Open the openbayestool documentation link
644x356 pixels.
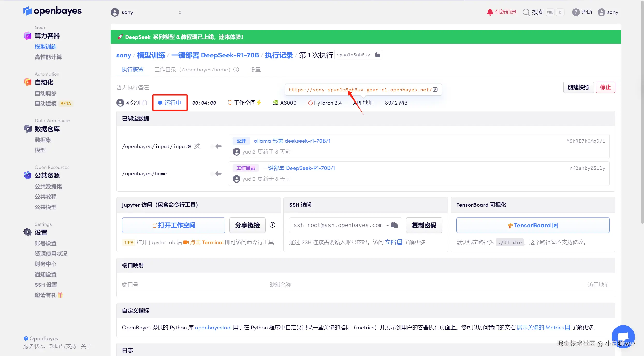pos(213,328)
